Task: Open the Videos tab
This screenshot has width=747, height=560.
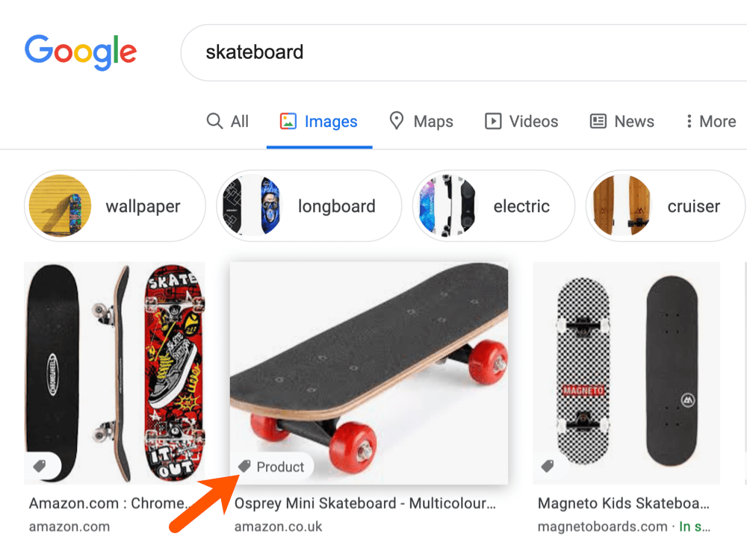Action: pos(521,122)
